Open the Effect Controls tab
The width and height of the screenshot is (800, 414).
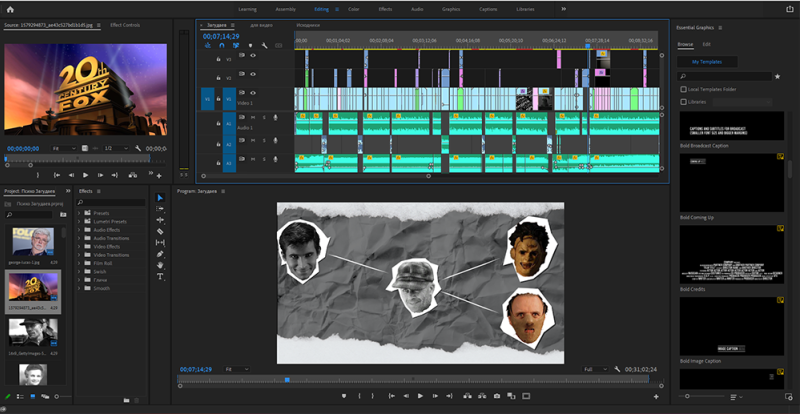(125, 25)
